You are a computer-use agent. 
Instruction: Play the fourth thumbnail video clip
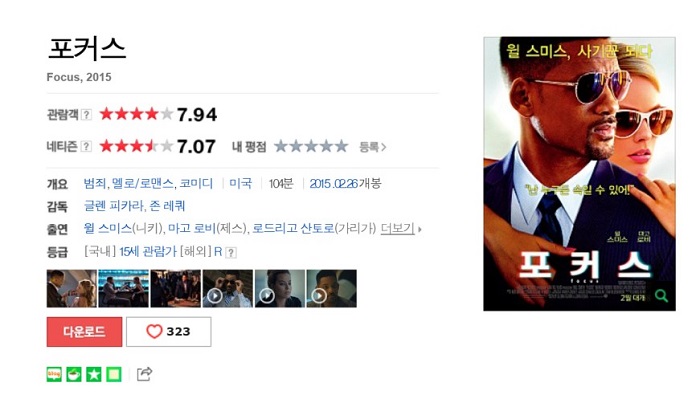pyautogui.click(x=228, y=288)
